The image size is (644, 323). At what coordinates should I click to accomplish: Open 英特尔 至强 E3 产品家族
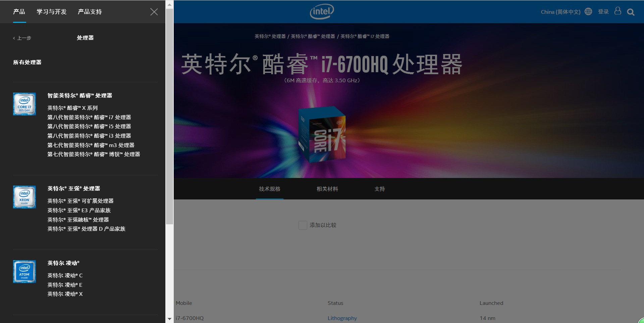[79, 211]
